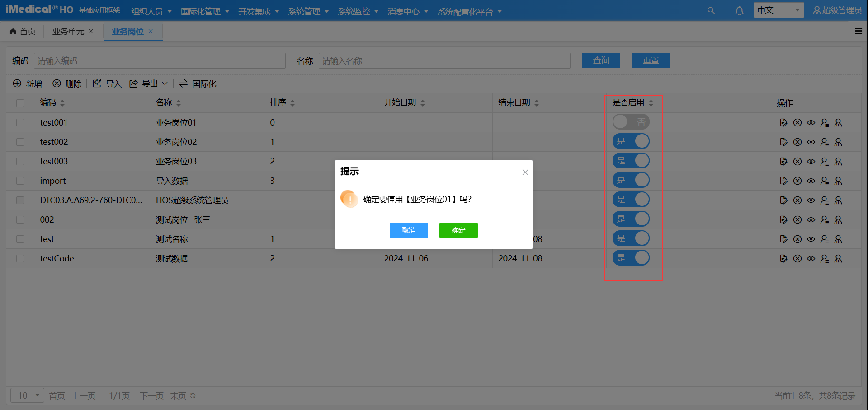Click the delete icon in test row
This screenshot has height=410, width=868.
pyautogui.click(x=797, y=239)
